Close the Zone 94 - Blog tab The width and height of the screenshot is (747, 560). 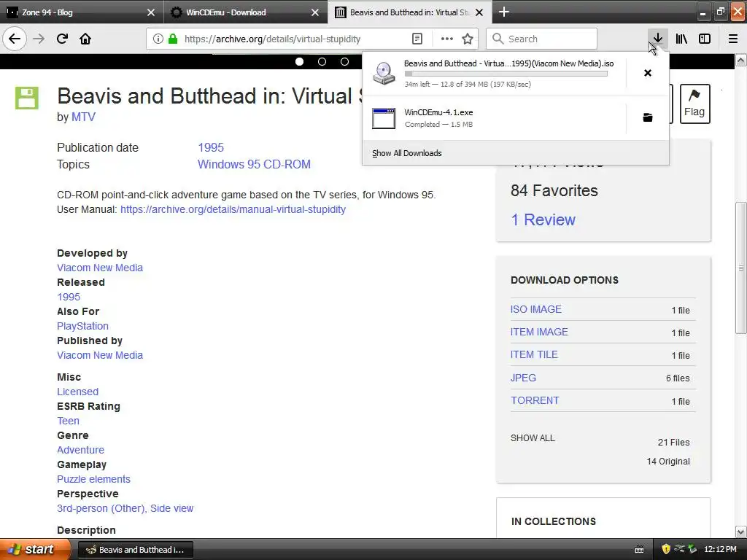pyautogui.click(x=150, y=12)
